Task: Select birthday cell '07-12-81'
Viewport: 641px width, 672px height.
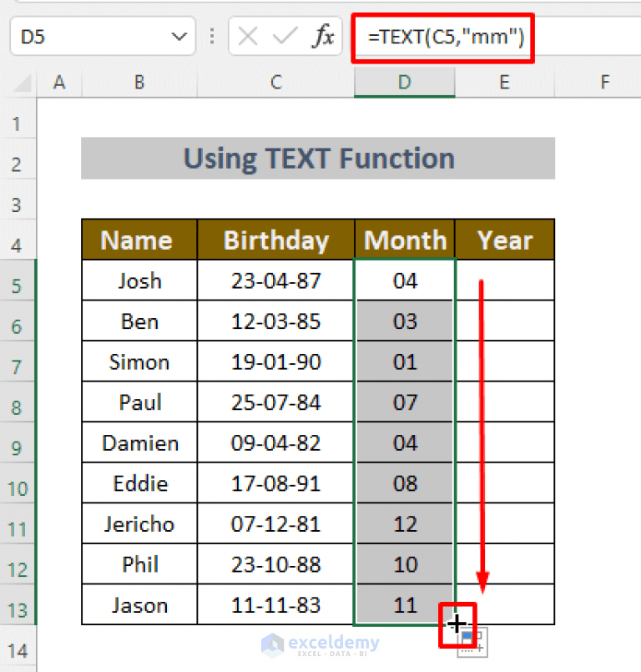Action: pyautogui.click(x=276, y=523)
